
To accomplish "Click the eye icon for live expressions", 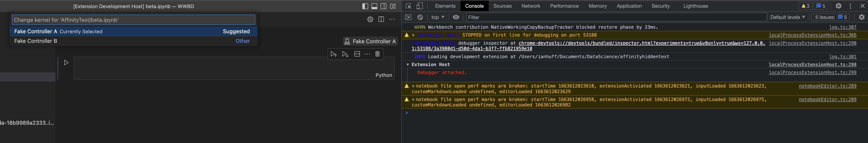I will tap(456, 17).
